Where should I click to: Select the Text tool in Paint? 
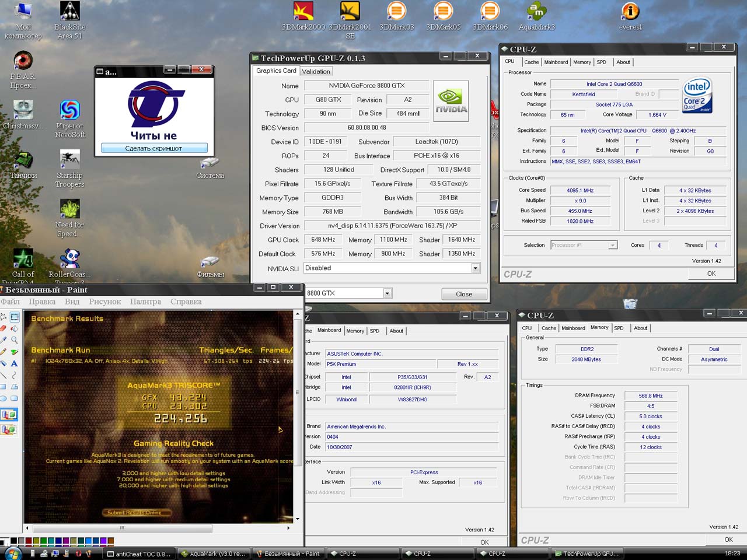15,363
